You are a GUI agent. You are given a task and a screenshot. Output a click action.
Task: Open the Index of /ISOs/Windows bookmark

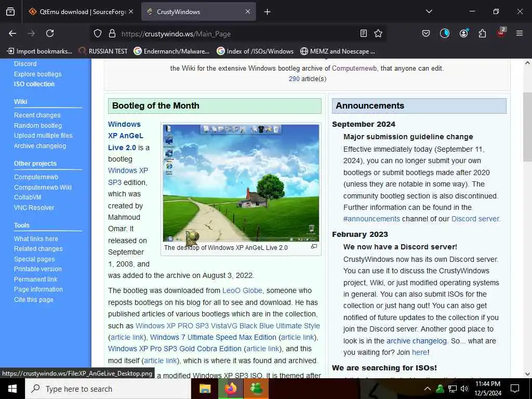tap(255, 51)
